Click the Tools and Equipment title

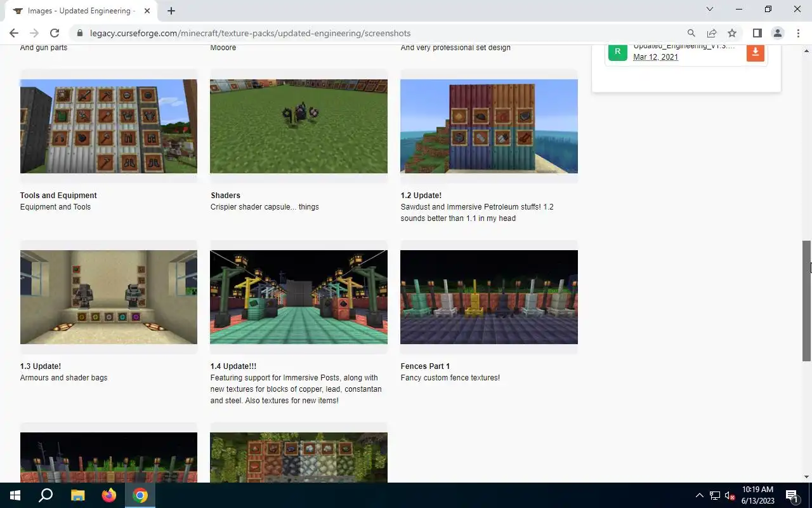point(58,196)
